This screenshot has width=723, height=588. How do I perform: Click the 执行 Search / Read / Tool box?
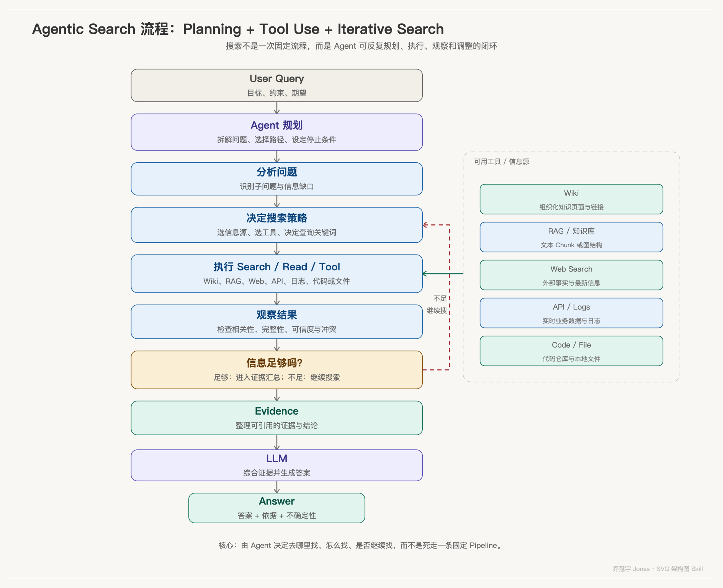[276, 274]
